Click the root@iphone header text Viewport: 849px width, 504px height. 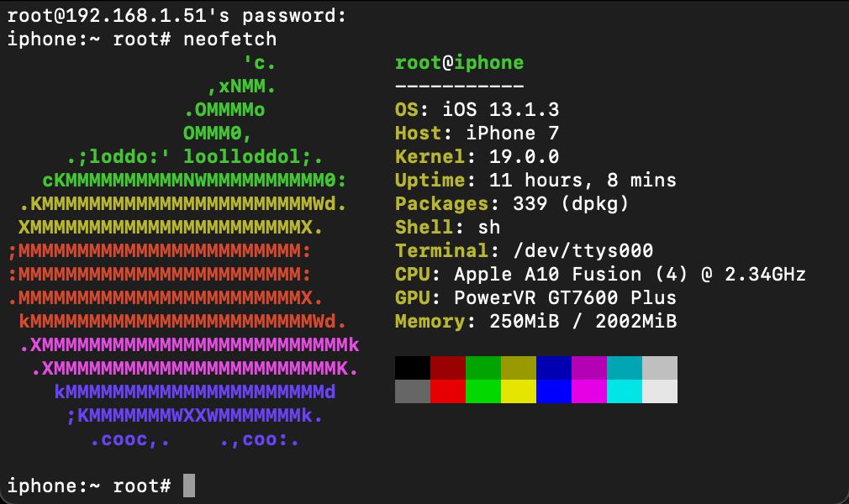pyautogui.click(x=459, y=63)
